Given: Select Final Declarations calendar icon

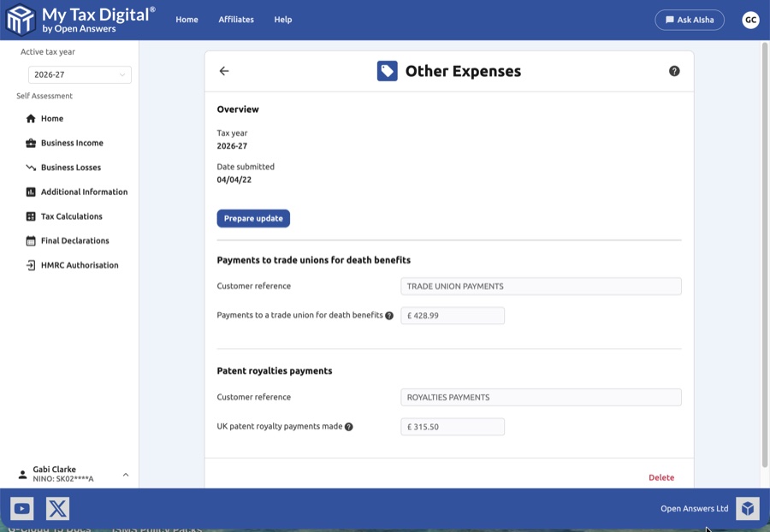Looking at the screenshot, I should [x=31, y=240].
